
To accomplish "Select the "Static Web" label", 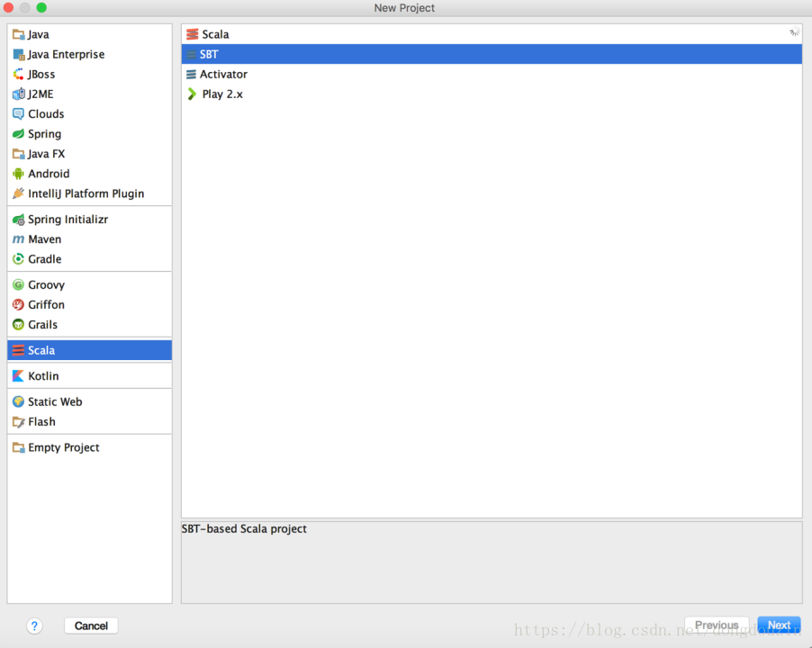I will (55, 402).
